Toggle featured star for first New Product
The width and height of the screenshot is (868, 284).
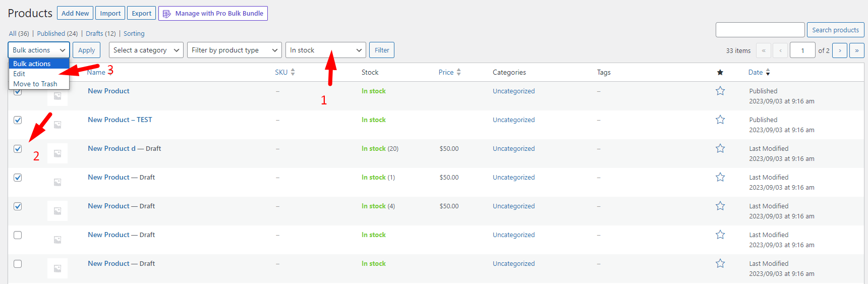click(x=720, y=91)
